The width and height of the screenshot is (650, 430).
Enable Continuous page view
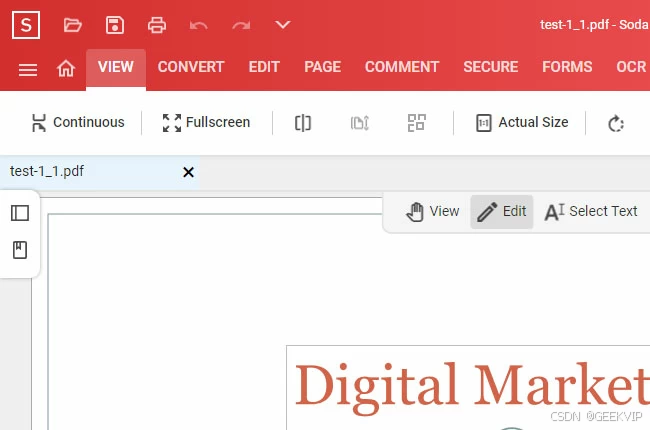pyautogui.click(x=78, y=122)
